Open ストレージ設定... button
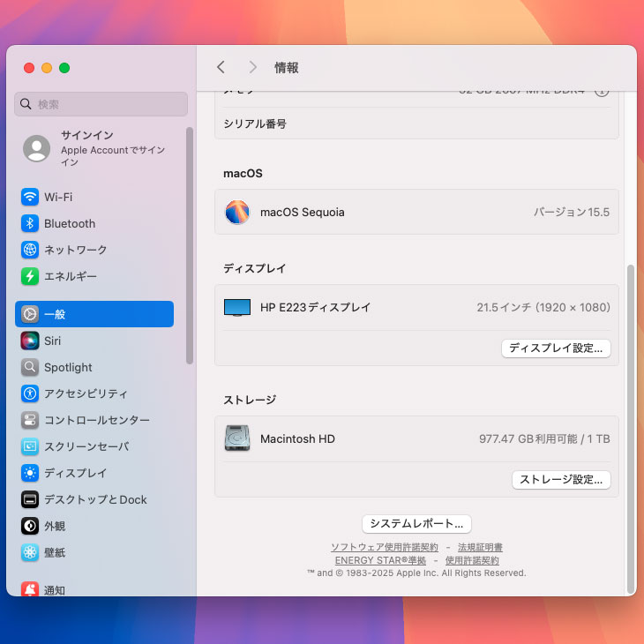The image size is (644, 644). (561, 480)
